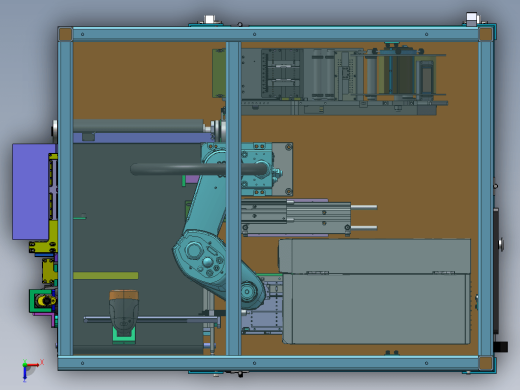Select the top-left brown corner plate of the frame
This screenshot has height=390, width=520.
(x=65, y=34)
